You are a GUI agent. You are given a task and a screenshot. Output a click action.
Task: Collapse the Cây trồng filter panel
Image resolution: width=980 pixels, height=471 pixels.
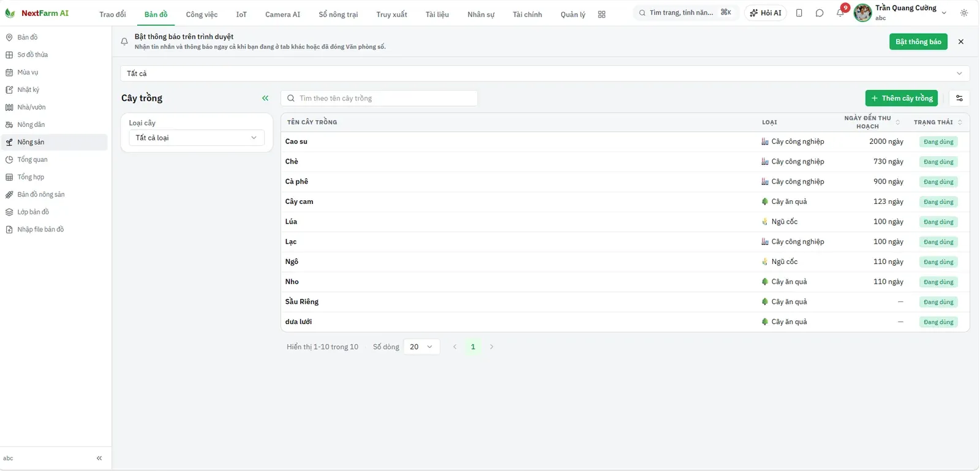[265, 98]
